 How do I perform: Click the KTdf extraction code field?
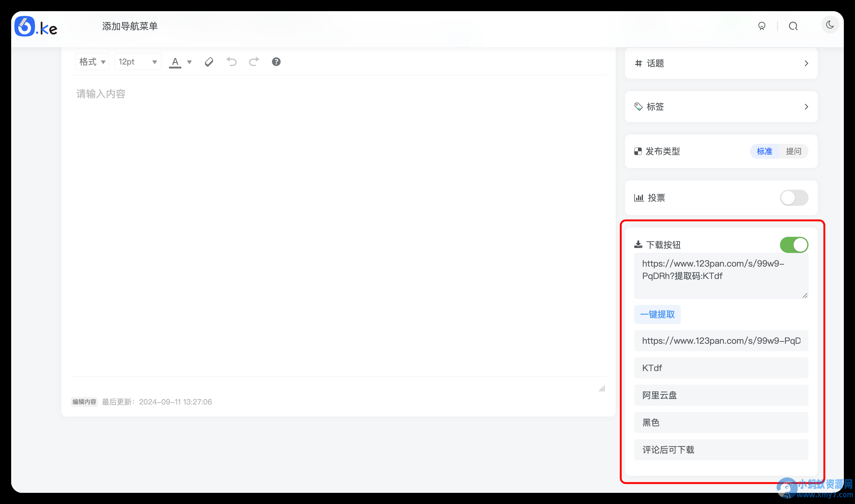point(721,368)
